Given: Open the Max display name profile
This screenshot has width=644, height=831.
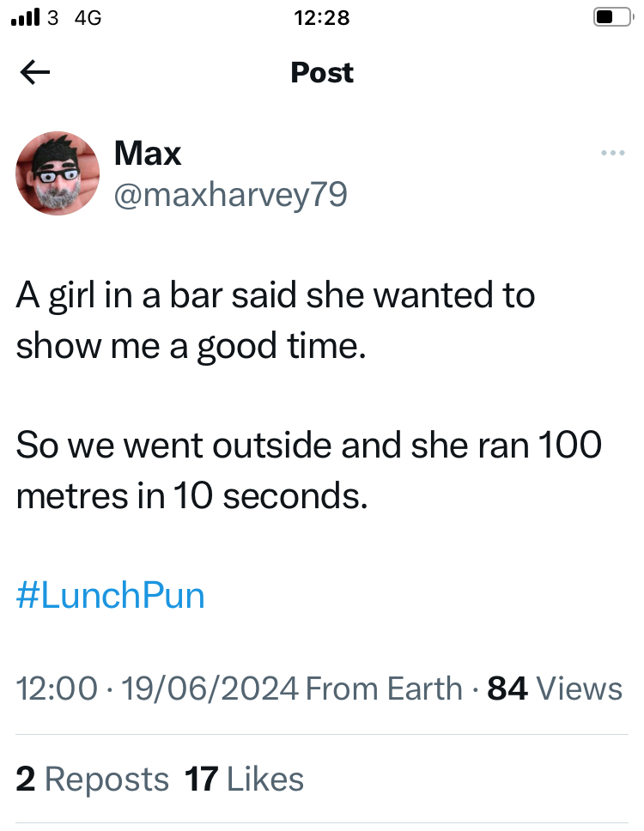Looking at the screenshot, I should 148,154.
